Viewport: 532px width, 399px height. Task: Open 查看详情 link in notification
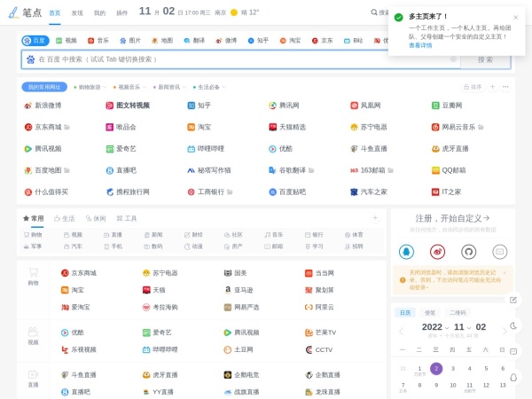click(420, 45)
